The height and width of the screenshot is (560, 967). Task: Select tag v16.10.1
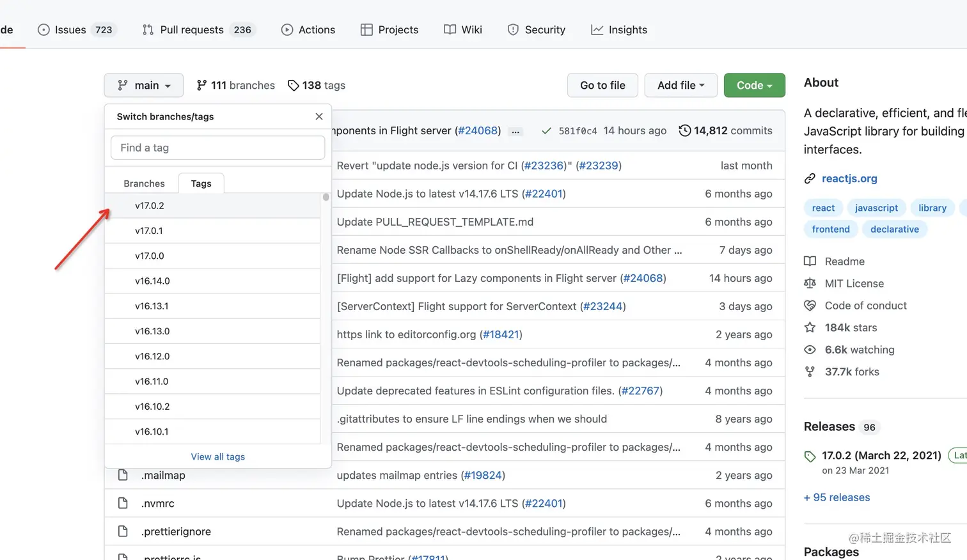click(x=212, y=432)
